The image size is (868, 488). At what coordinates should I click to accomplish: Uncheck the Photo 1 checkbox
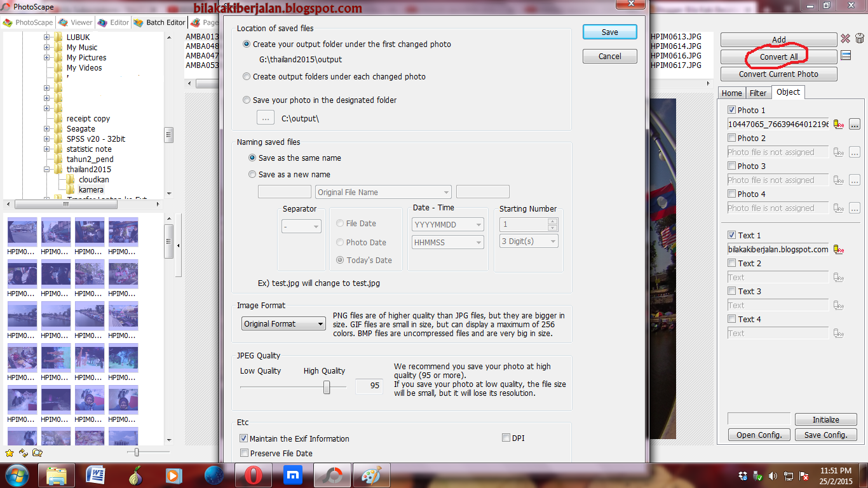[x=732, y=110]
